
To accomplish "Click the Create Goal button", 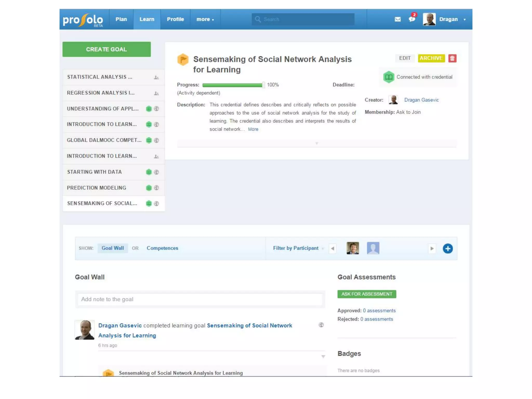I will pos(107,49).
